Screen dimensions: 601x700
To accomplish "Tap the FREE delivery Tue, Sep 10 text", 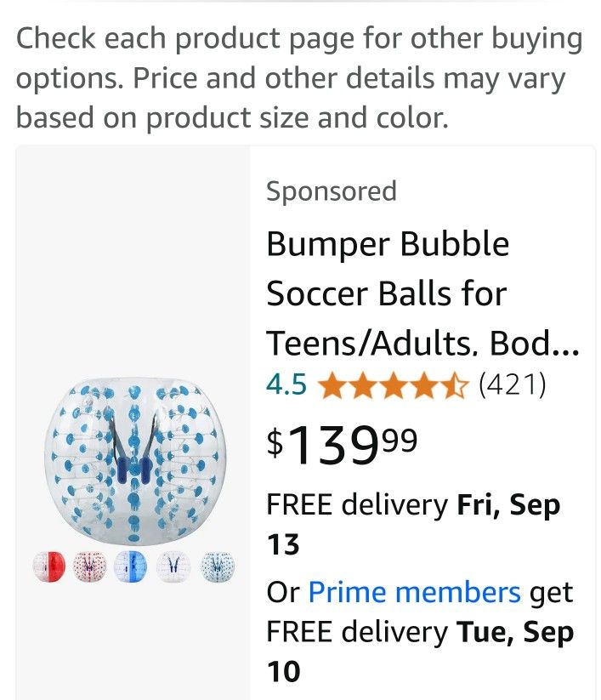I will click(420, 633).
